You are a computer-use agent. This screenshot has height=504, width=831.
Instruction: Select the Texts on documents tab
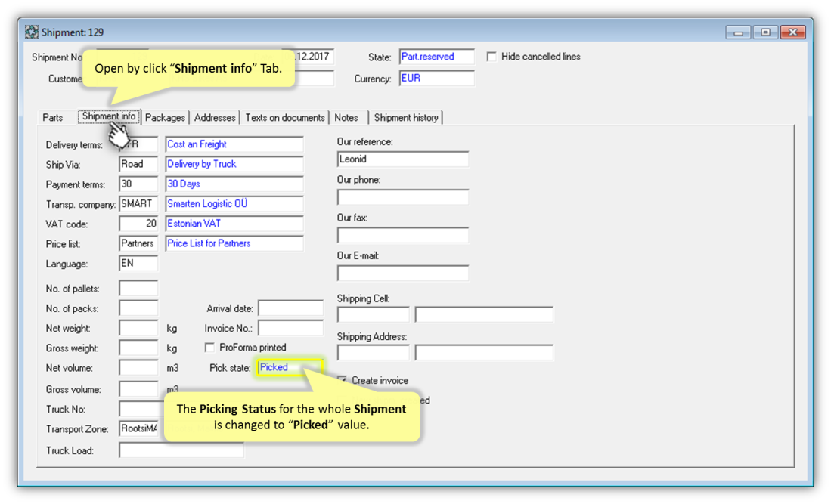coord(284,118)
